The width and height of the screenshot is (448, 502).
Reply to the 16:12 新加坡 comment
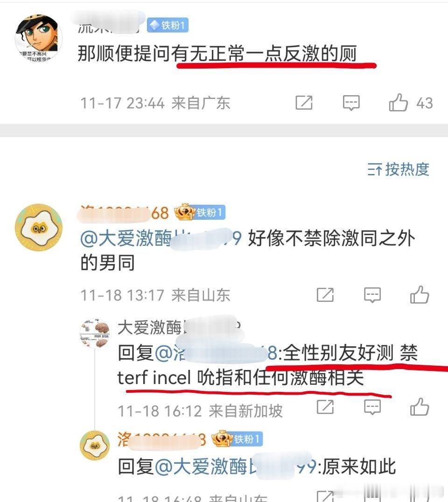point(372,407)
